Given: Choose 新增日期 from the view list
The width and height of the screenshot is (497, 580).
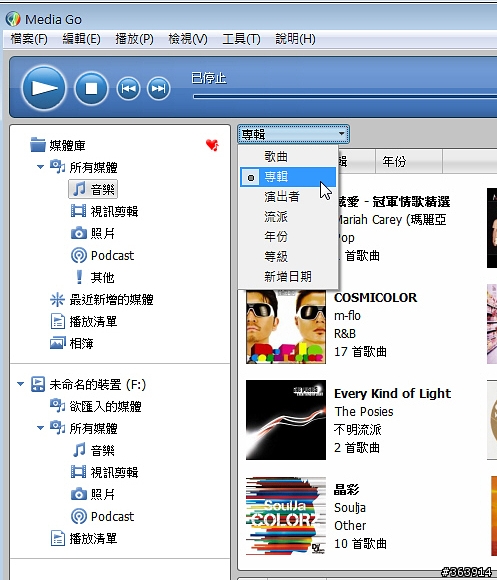Looking at the screenshot, I should [x=288, y=276].
